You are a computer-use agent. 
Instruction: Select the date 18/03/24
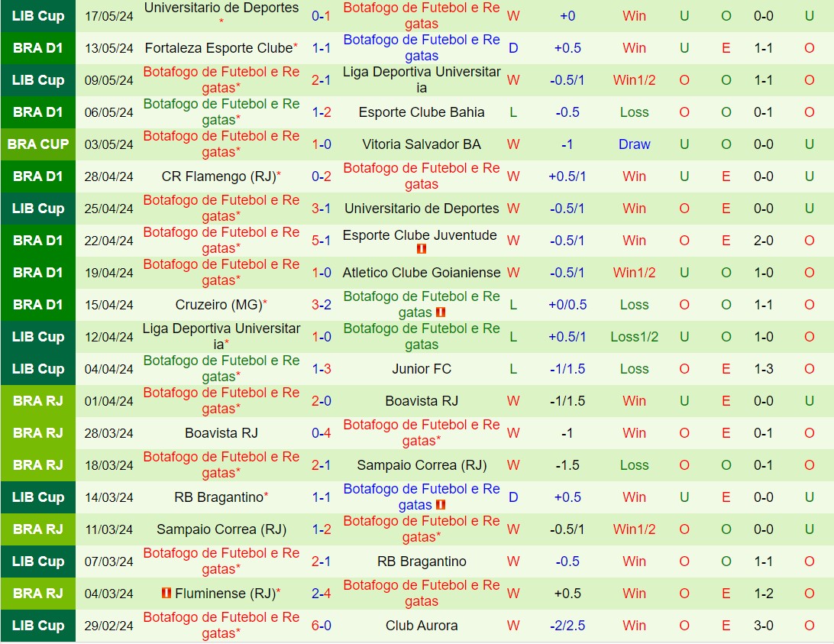pyautogui.click(x=109, y=465)
